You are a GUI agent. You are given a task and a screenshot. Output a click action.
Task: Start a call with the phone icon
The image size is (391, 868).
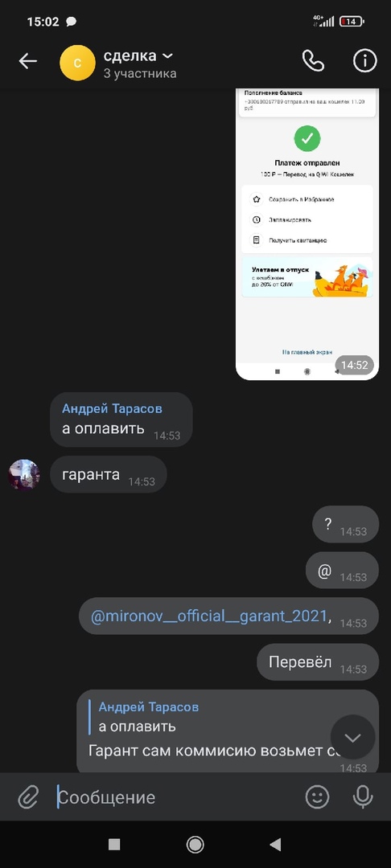314,61
